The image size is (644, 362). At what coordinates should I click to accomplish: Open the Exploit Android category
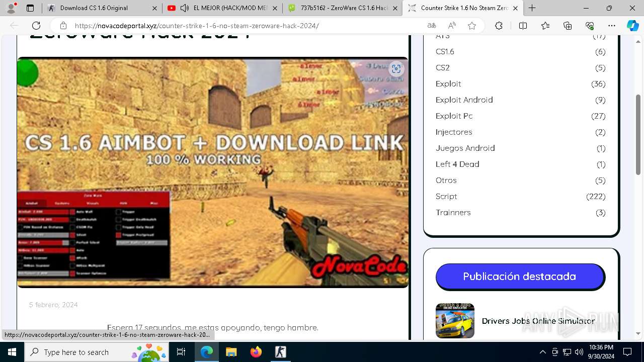pos(464,100)
